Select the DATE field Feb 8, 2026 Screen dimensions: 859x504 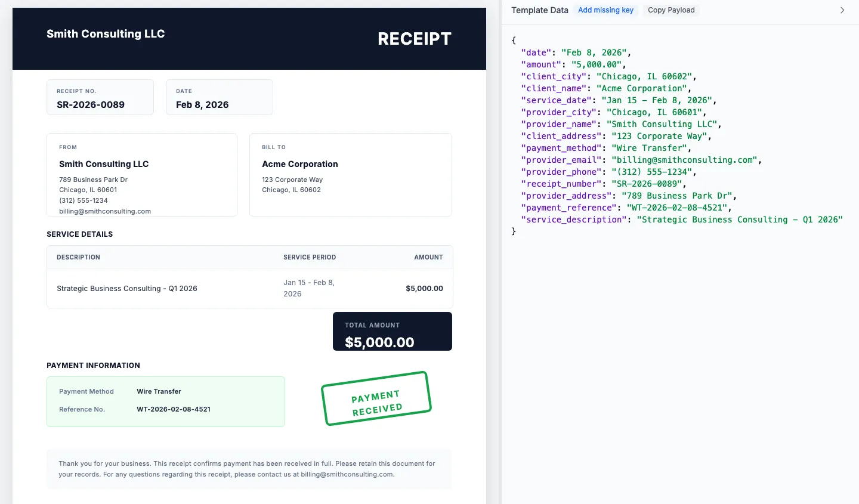(x=219, y=97)
